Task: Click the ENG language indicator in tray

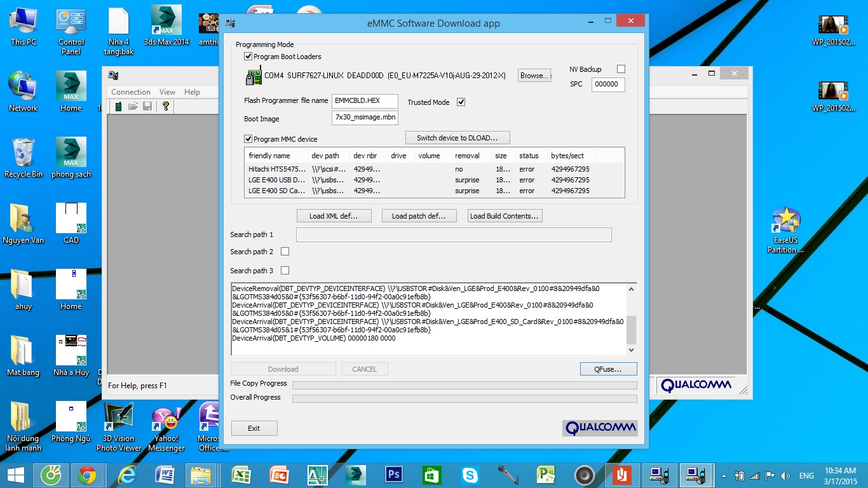Action: point(806,475)
